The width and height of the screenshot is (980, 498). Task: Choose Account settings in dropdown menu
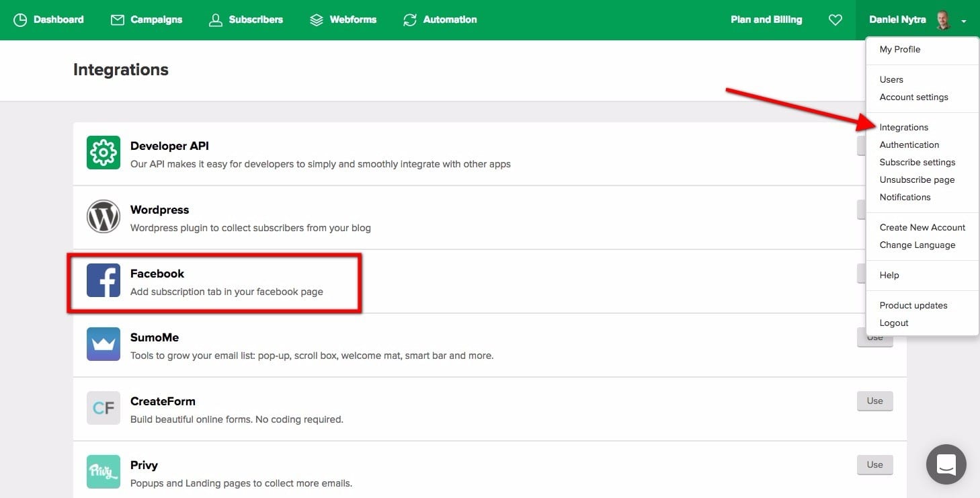(x=913, y=97)
